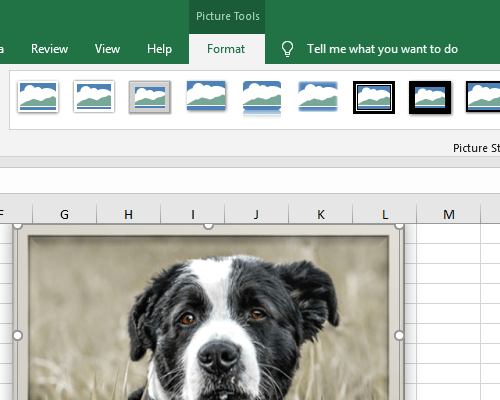This screenshot has width=500, height=400.
Task: Apply Metal Frame picture style
Action: [x=150, y=97]
